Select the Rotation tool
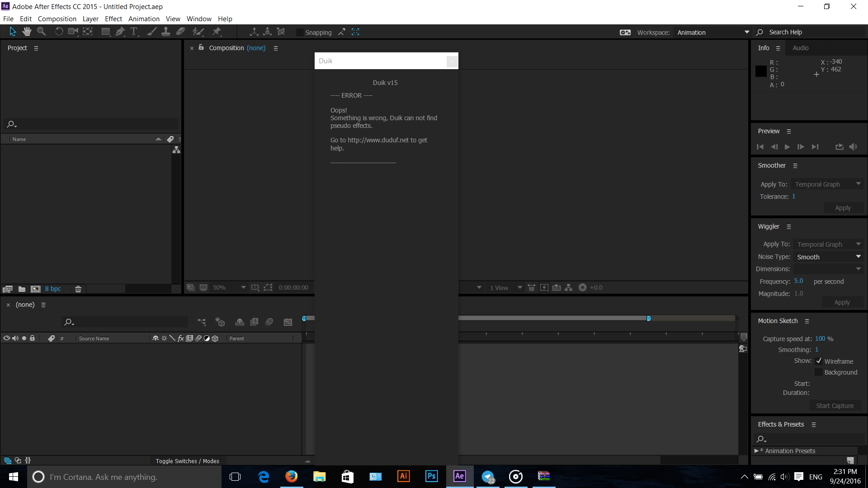This screenshot has height=488, width=868. click(x=59, y=32)
